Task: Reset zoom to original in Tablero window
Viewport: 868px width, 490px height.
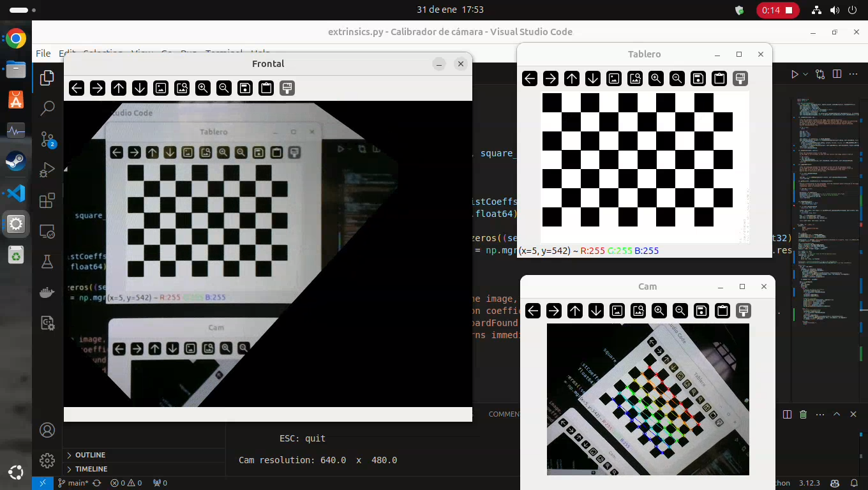Action: click(614, 78)
